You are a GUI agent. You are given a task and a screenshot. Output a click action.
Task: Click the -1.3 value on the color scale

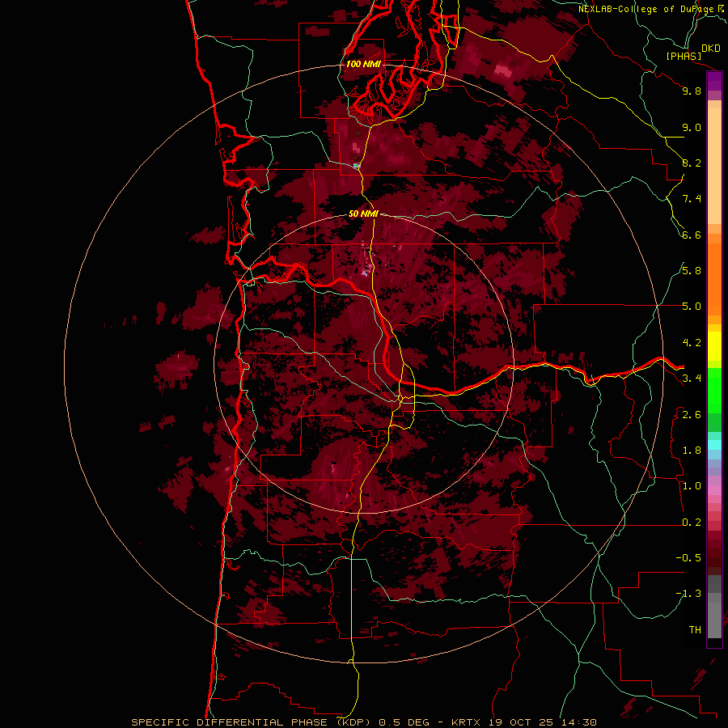(688, 594)
